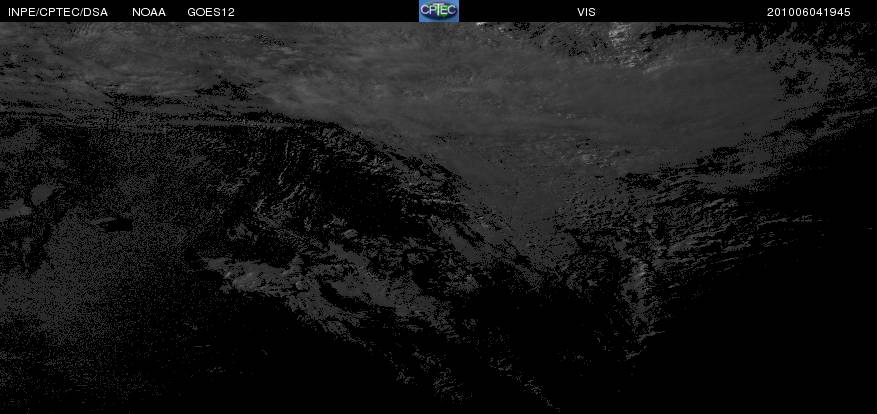Click the small dark oval patch on left side
This screenshot has width=877, height=414.
click(115, 223)
